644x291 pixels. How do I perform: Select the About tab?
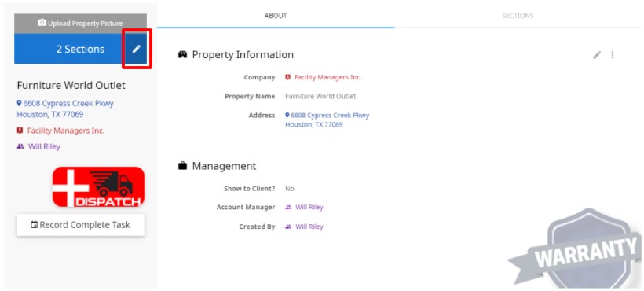click(x=276, y=16)
